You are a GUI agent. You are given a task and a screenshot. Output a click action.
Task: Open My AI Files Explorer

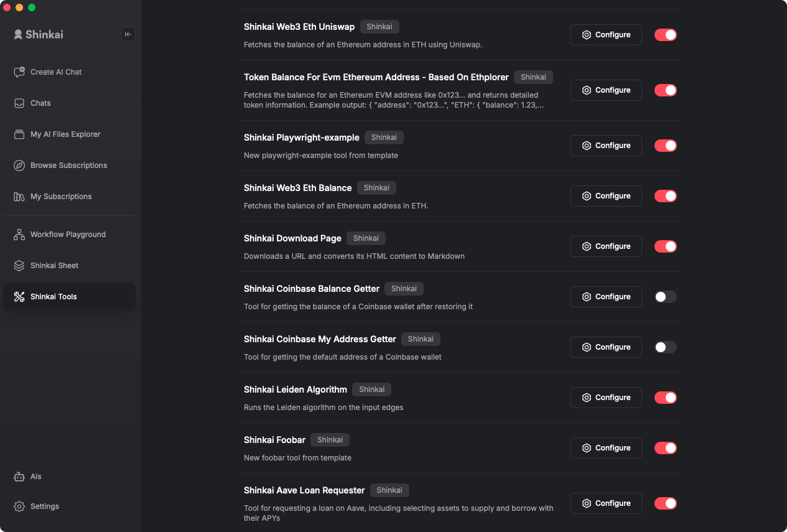(x=69, y=134)
